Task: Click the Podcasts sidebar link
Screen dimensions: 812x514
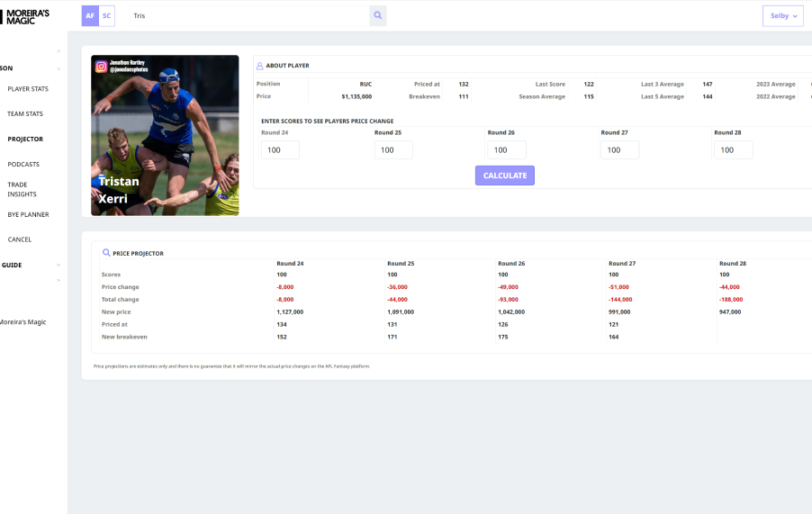Action: [23, 165]
